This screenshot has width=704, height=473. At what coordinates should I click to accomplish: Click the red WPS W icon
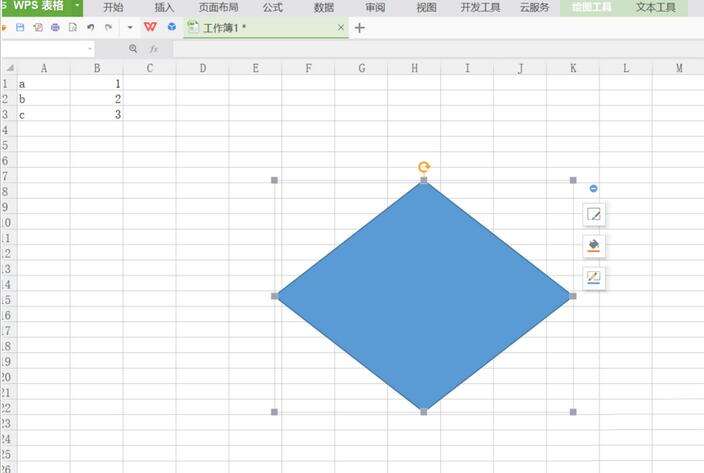click(x=150, y=27)
